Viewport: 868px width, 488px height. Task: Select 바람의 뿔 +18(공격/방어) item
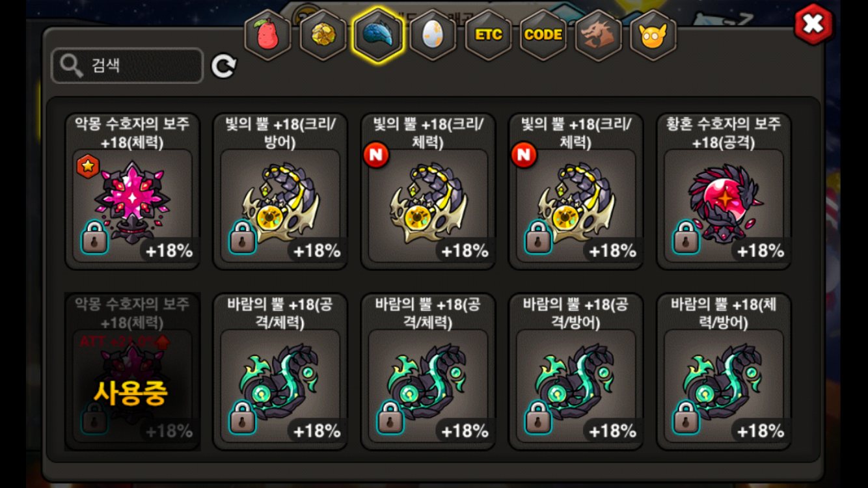pos(576,372)
